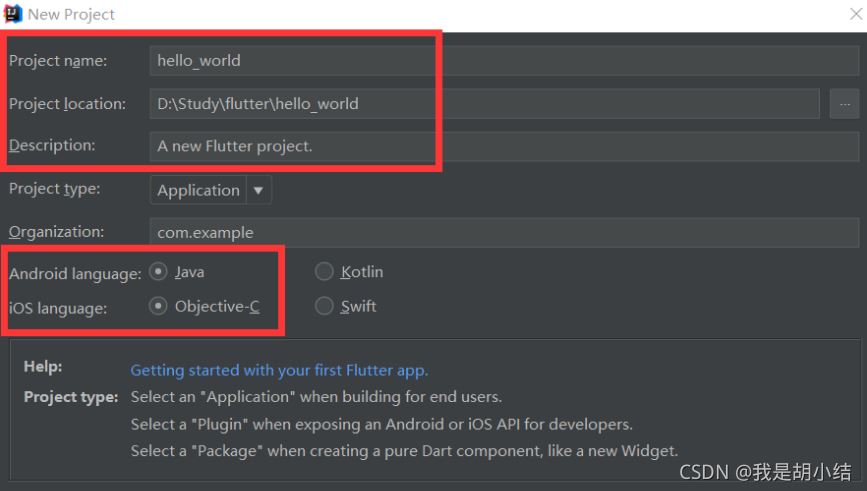This screenshot has height=491, width=867.
Task: Click the Description label
Action: (52, 145)
